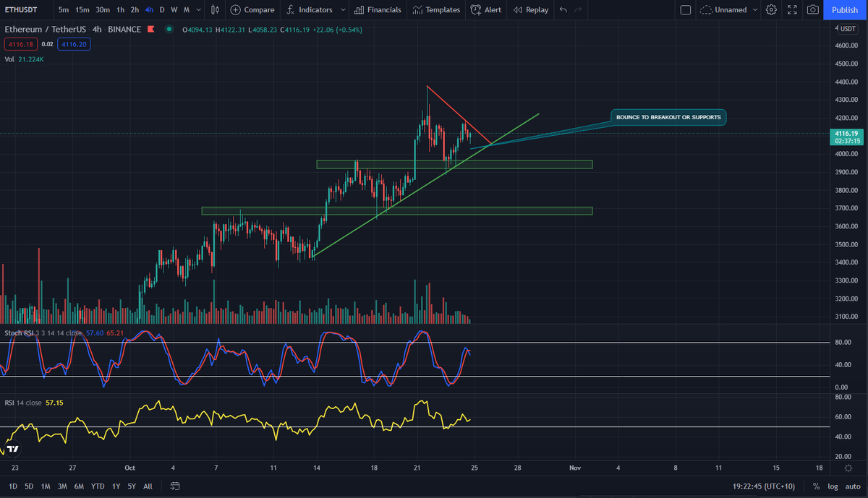Select the BOUNCE TO BREAKOUT OR SUPPORTS callout
The width and height of the screenshot is (868, 498).
pos(668,117)
